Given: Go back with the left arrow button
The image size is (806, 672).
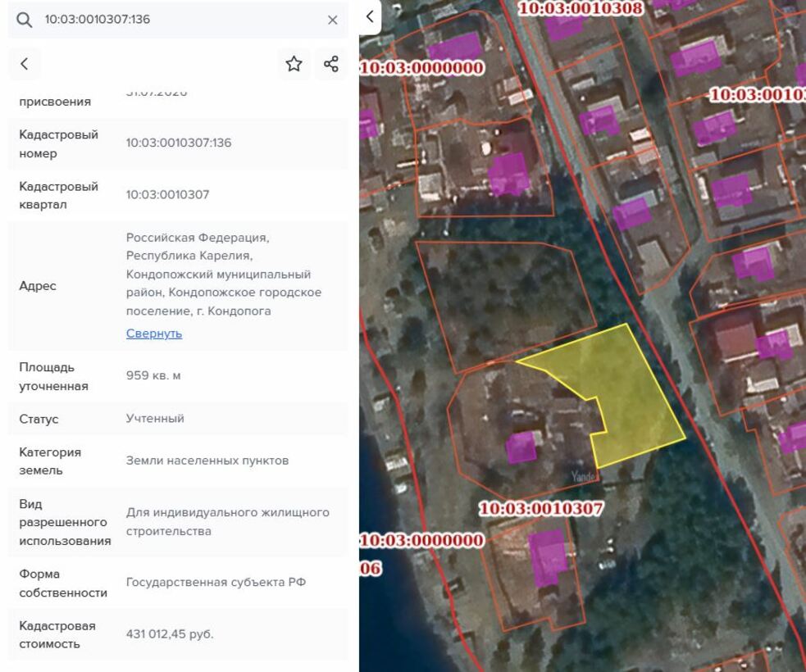Looking at the screenshot, I should (x=24, y=64).
